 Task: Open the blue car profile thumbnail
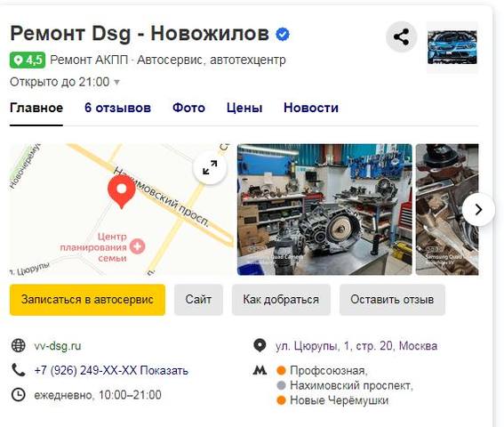click(452, 47)
